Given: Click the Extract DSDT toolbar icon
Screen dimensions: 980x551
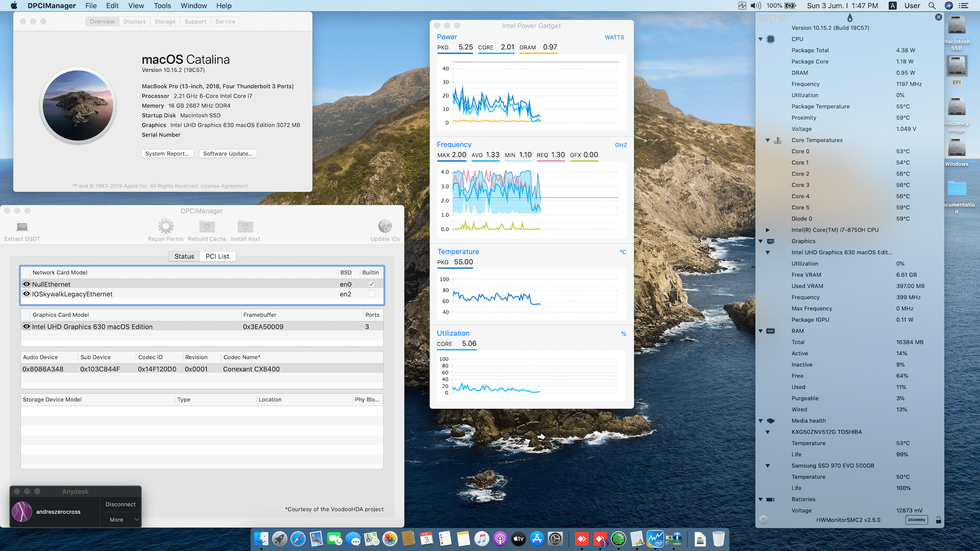Looking at the screenshot, I should (x=22, y=227).
